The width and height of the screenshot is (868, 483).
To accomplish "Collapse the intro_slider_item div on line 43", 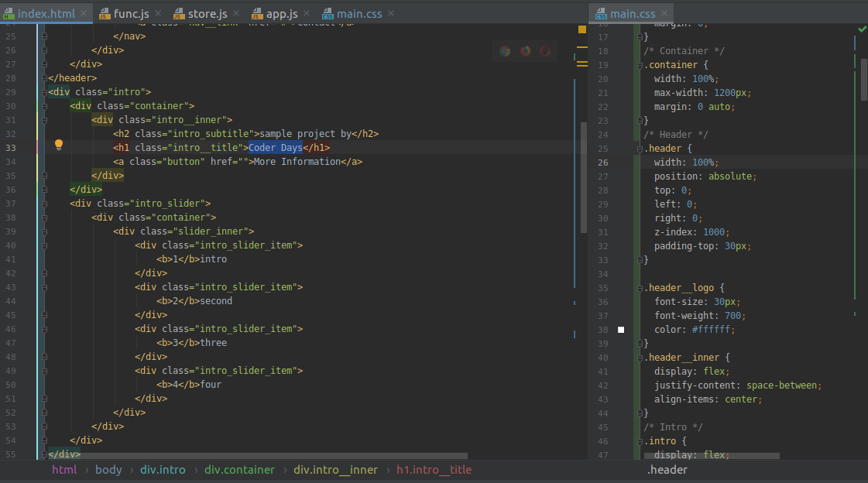I will [x=44, y=287].
